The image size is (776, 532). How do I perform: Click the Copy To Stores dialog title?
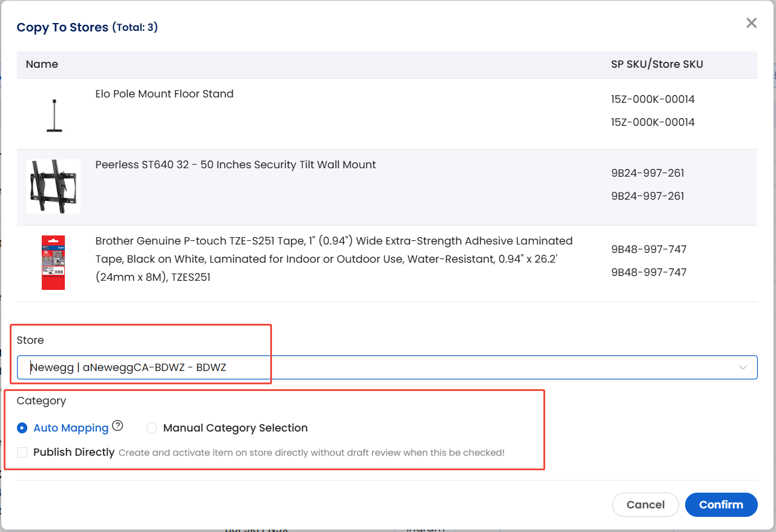62,27
